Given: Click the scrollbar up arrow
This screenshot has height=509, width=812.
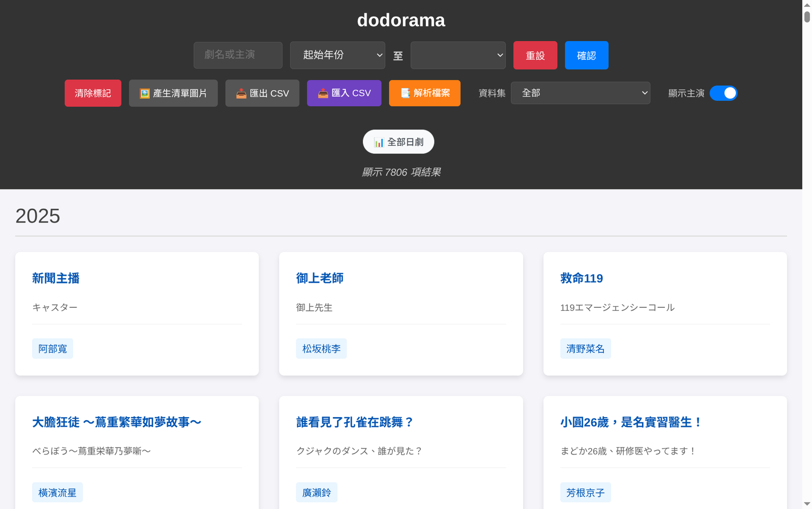Looking at the screenshot, I should pyautogui.click(x=807, y=5).
